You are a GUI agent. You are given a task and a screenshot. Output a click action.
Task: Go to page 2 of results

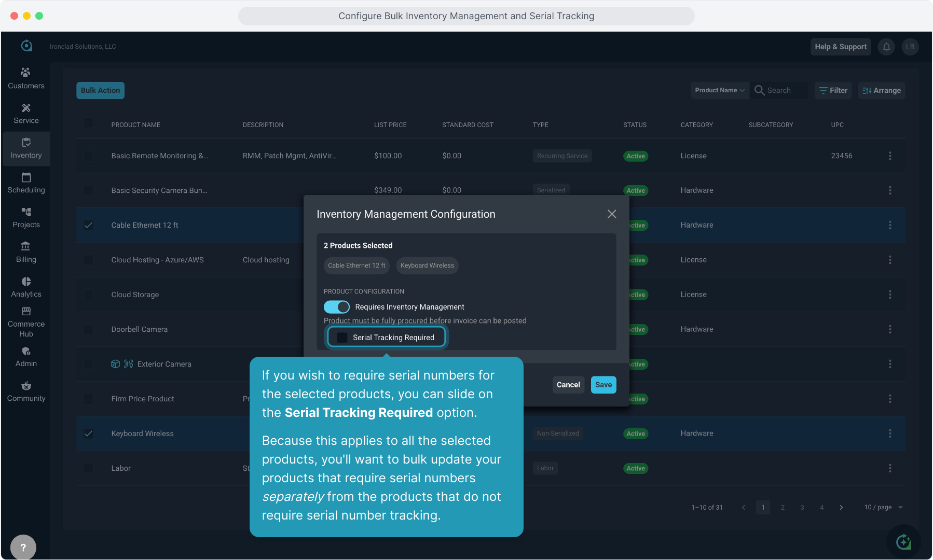click(x=783, y=507)
